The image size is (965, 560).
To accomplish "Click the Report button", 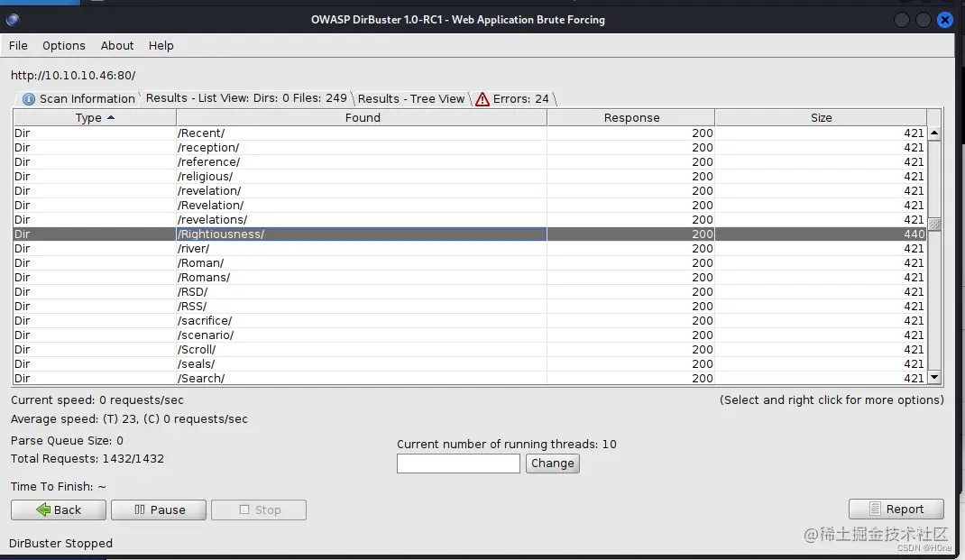I will (896, 509).
